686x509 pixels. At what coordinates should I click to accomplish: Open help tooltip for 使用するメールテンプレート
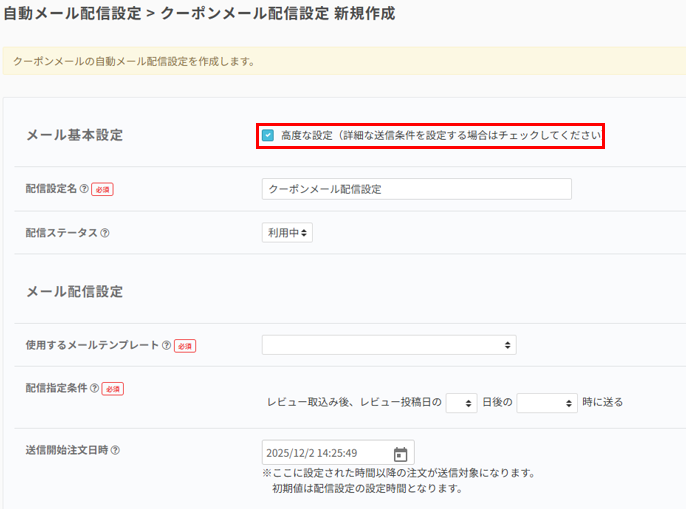click(166, 345)
